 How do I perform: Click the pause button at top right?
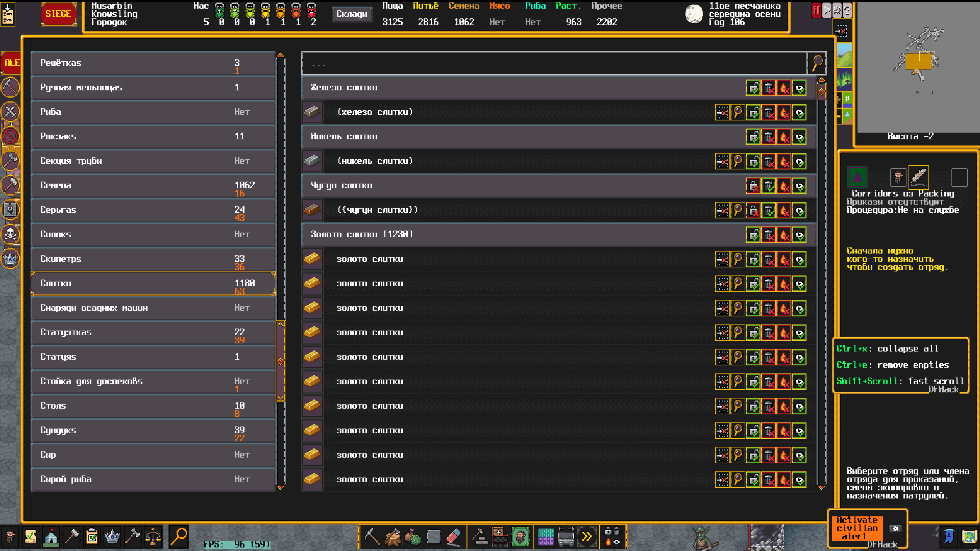coord(816,10)
